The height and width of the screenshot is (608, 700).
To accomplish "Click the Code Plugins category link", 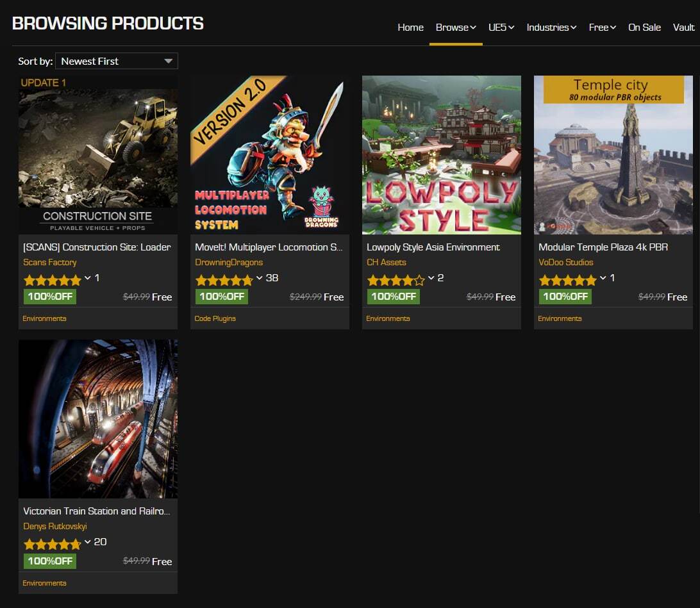I will 215,318.
